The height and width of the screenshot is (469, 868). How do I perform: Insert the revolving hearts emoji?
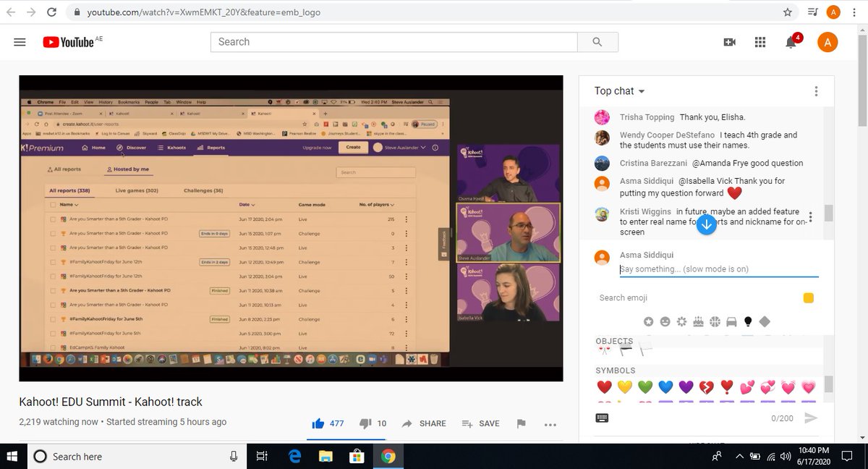[x=767, y=387]
